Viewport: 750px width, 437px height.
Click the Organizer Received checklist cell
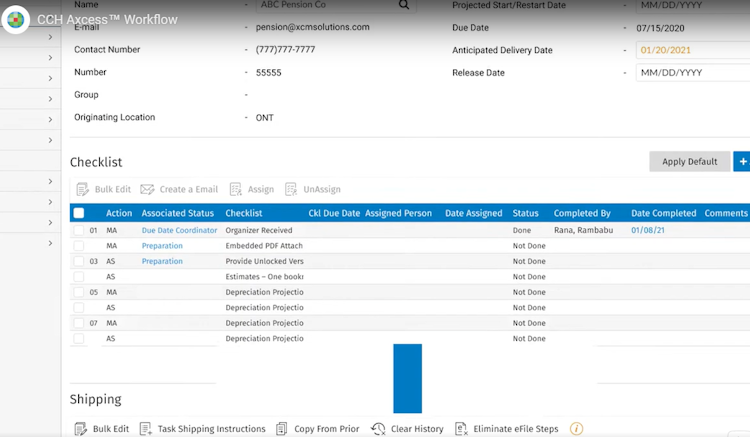[x=259, y=230]
